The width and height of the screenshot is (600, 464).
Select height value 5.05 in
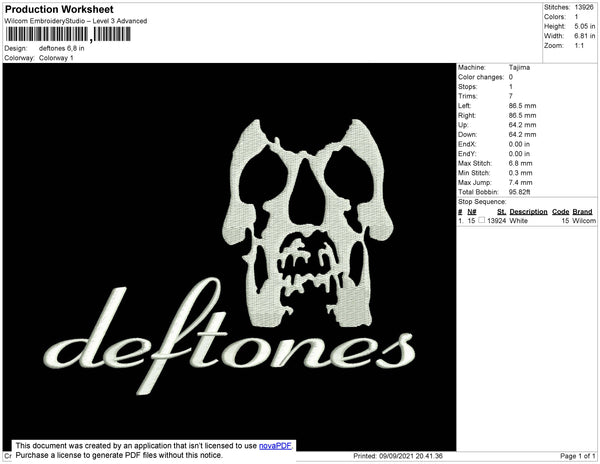[x=584, y=26]
